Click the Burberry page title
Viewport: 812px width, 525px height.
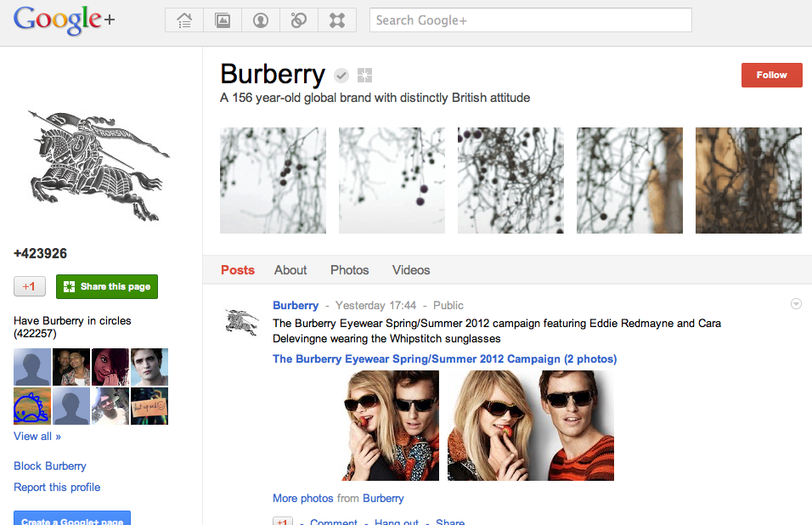point(273,74)
